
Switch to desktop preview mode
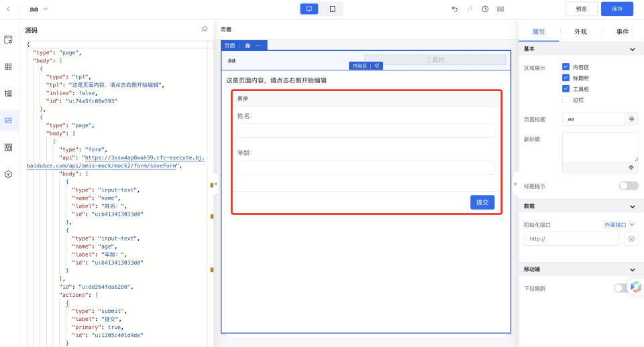tap(309, 9)
